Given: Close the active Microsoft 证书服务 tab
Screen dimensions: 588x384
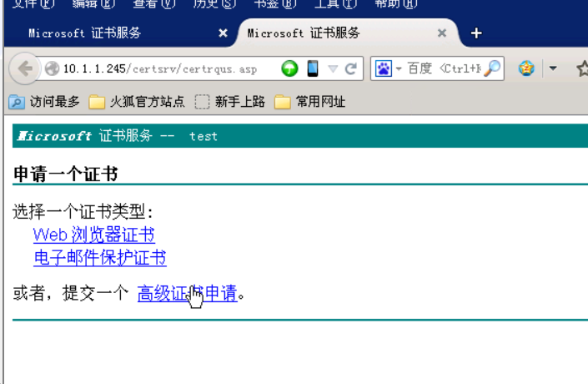Looking at the screenshot, I should tap(442, 33).
